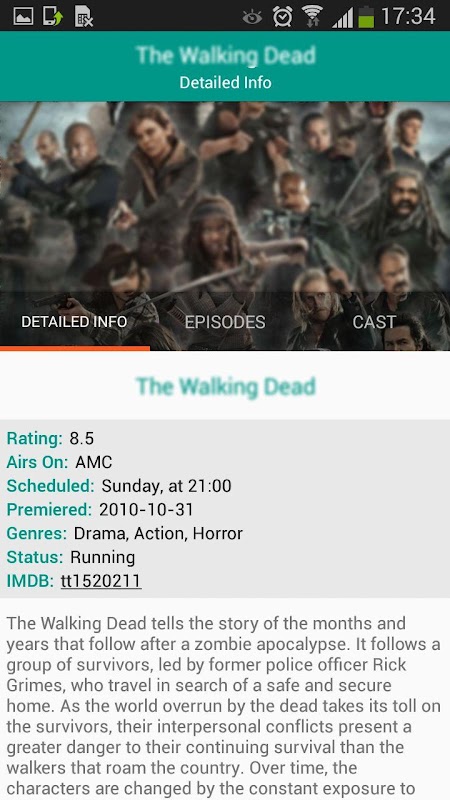The height and width of the screenshot is (800, 450).
Task: Select the DETAILED INFO tab
Action: (74, 322)
